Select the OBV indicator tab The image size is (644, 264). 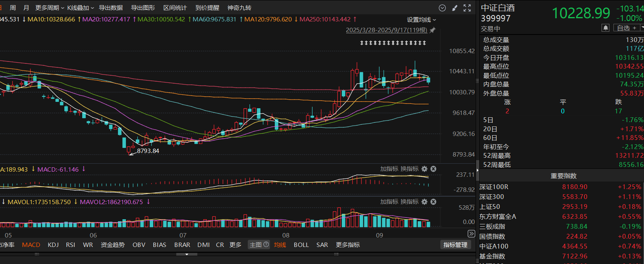click(x=139, y=245)
